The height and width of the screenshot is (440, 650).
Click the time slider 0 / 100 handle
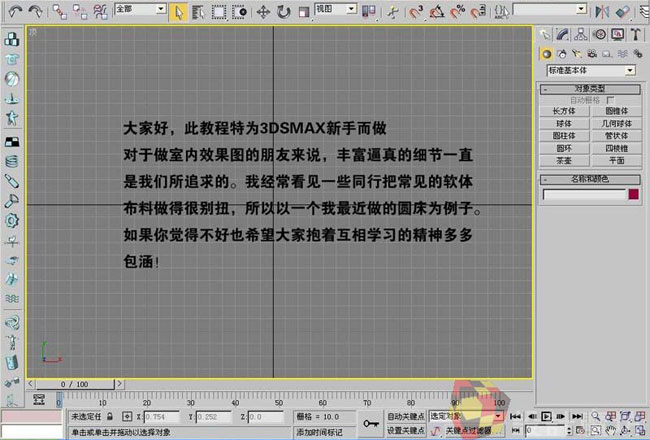pyautogui.click(x=75, y=384)
